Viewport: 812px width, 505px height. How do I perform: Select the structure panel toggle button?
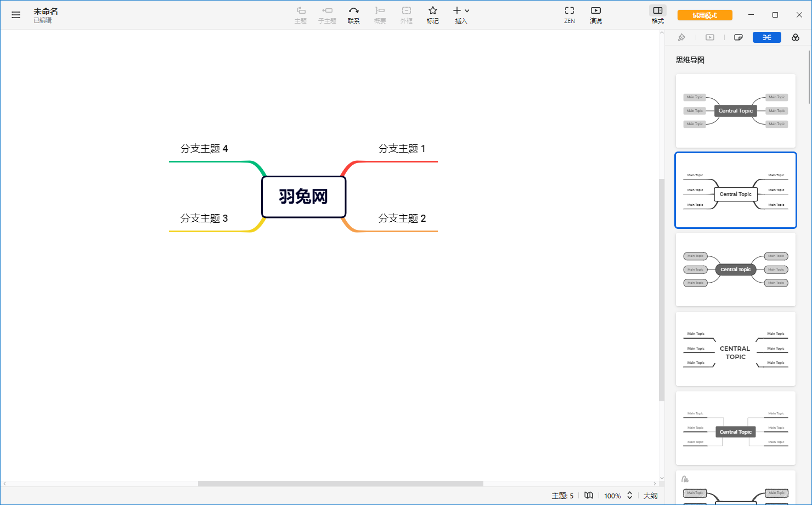(x=766, y=37)
